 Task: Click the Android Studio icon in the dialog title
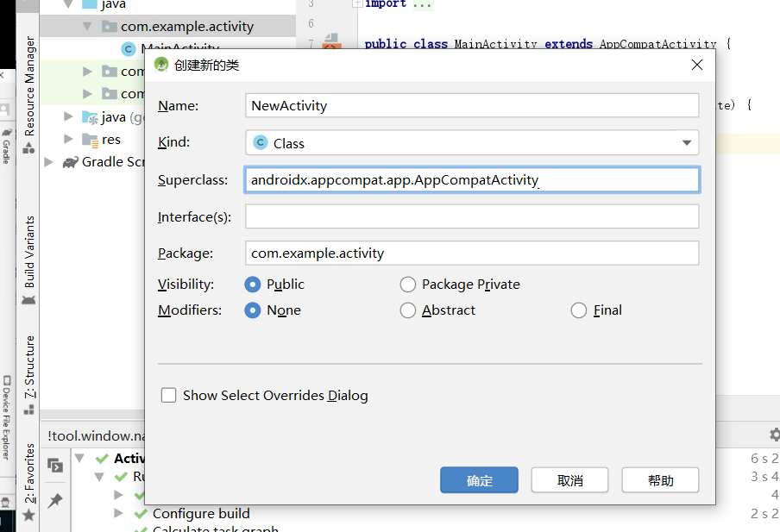(161, 65)
